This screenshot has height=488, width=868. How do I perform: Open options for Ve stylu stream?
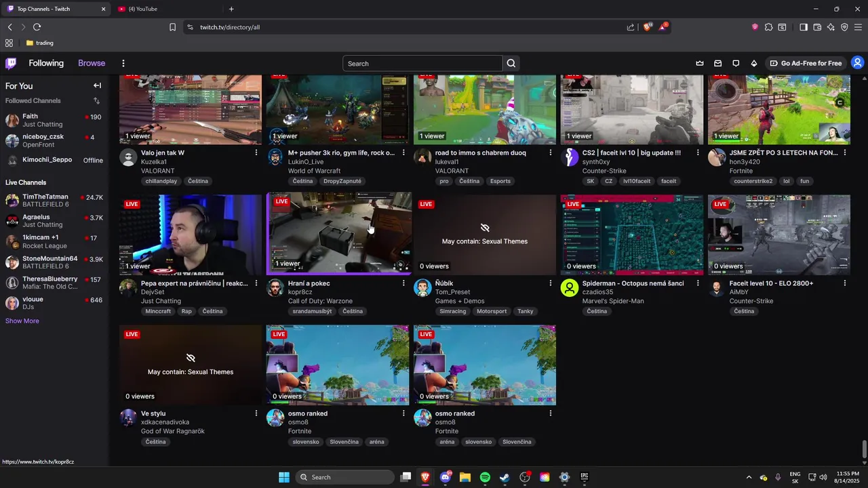[x=256, y=413]
